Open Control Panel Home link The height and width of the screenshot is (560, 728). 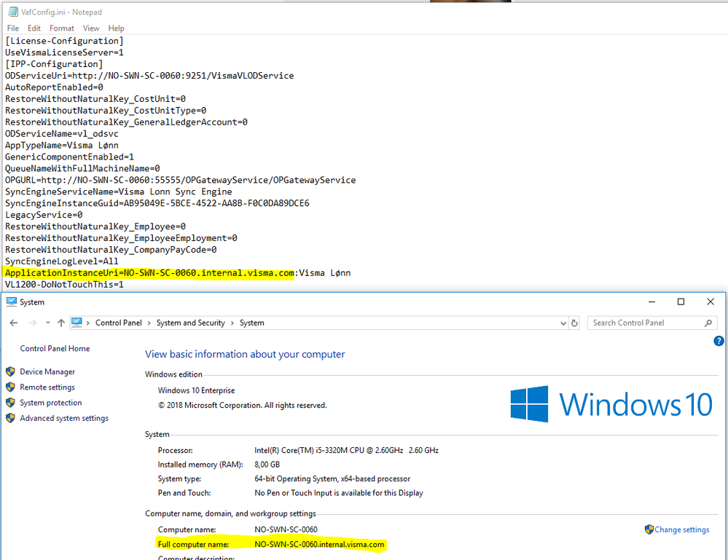point(55,348)
